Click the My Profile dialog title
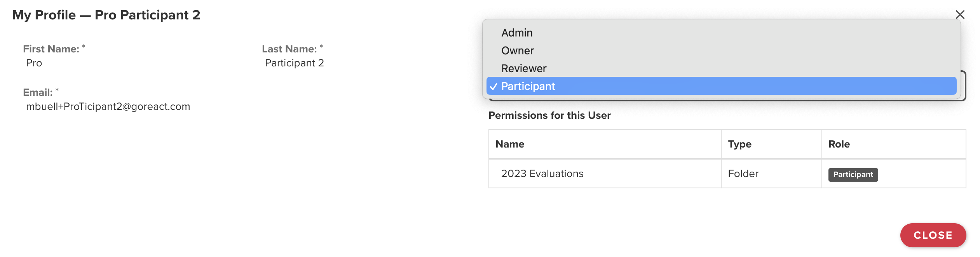 point(106,15)
